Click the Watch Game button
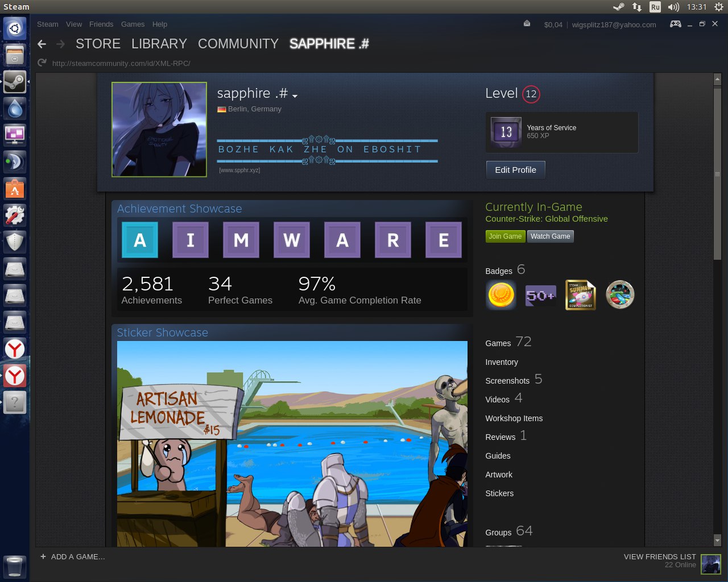 pyautogui.click(x=551, y=236)
